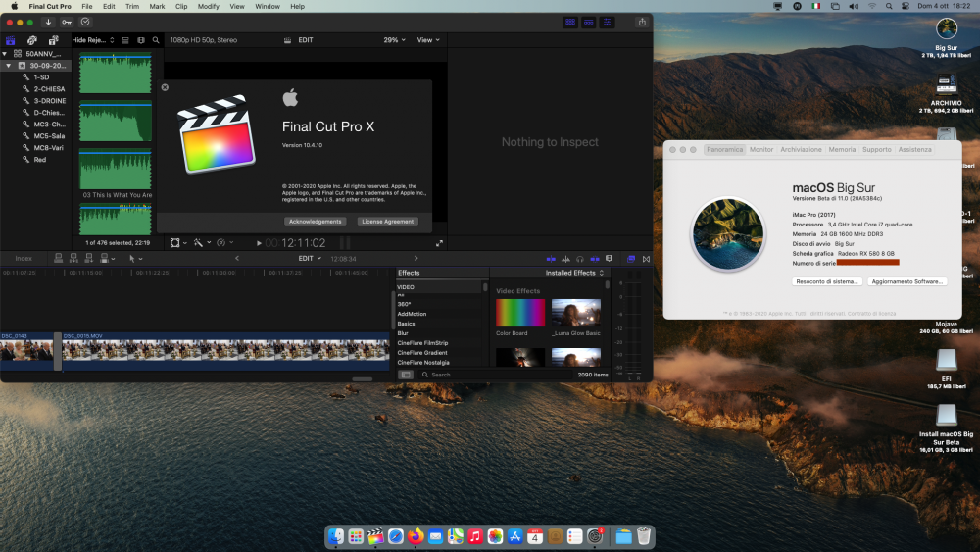Viewport: 980px width, 552px height.
Task: Select the 2-CHIESA keyword collection
Action: (49, 89)
